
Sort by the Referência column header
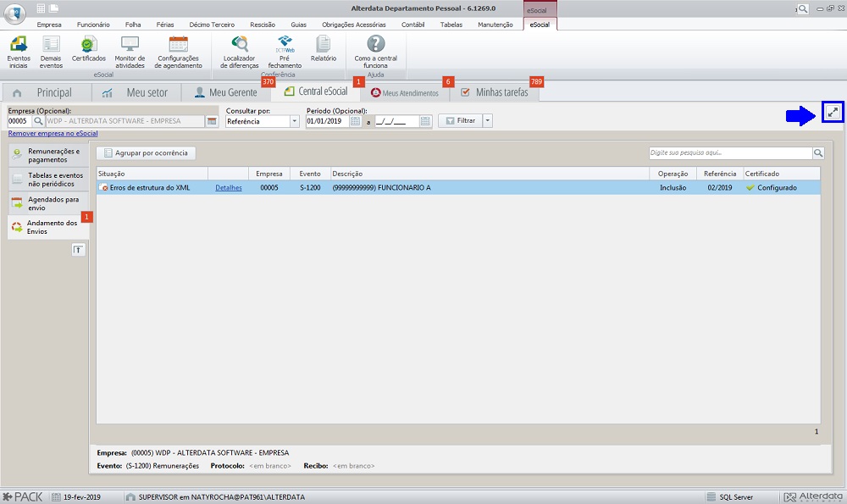(x=719, y=174)
